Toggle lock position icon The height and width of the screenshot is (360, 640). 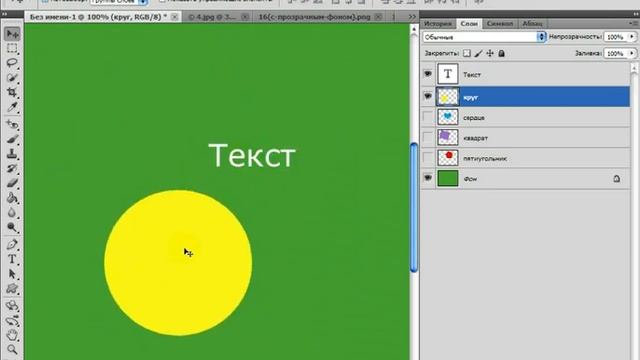pos(490,53)
